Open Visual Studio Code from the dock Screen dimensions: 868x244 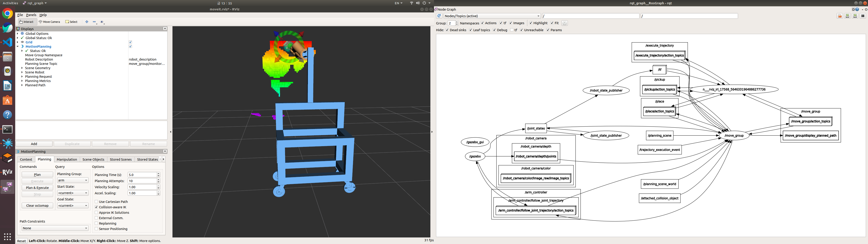[x=7, y=42]
